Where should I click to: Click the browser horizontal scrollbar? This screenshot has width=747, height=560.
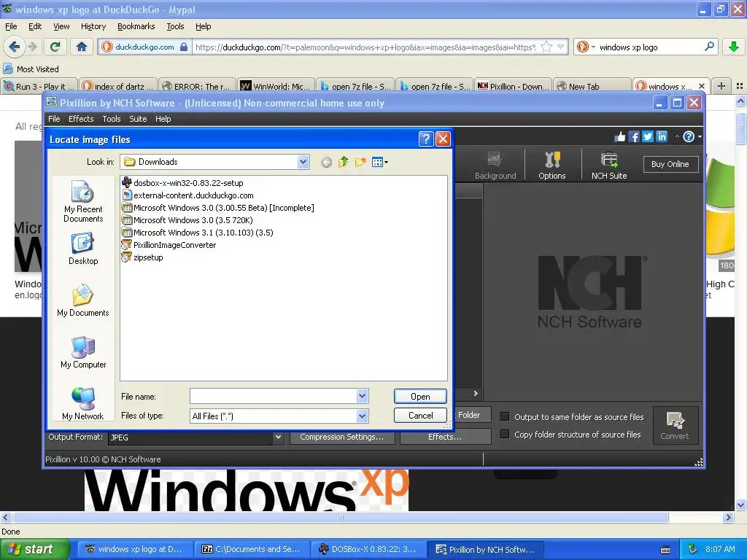[341, 517]
